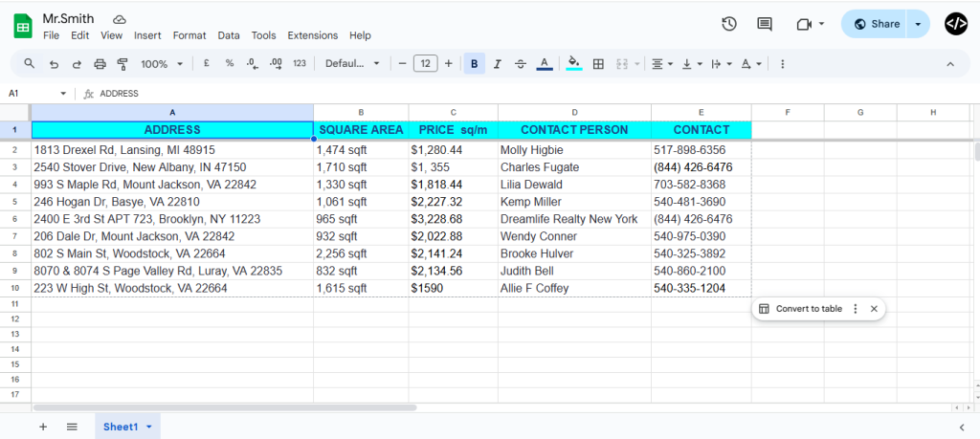
Task: Click the borders icon
Action: [x=598, y=64]
